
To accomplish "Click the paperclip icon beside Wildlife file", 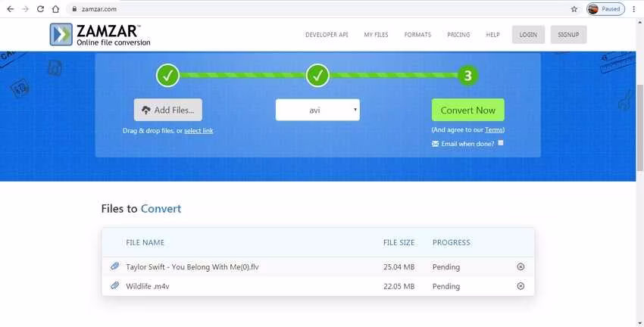I will point(114,285).
